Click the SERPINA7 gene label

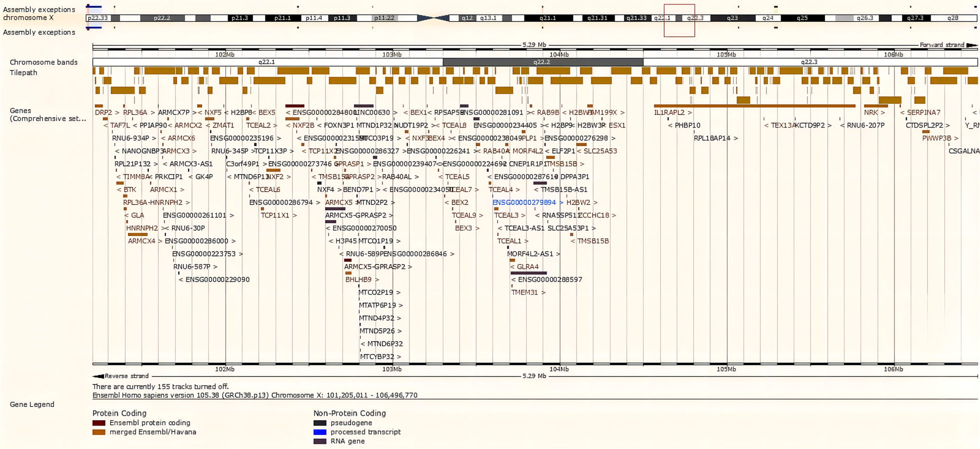(x=920, y=112)
